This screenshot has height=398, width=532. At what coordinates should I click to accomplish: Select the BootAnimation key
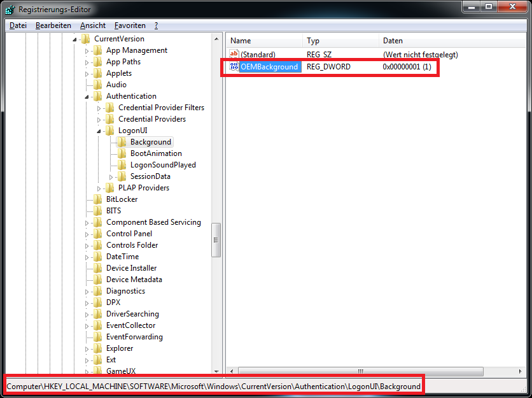156,153
